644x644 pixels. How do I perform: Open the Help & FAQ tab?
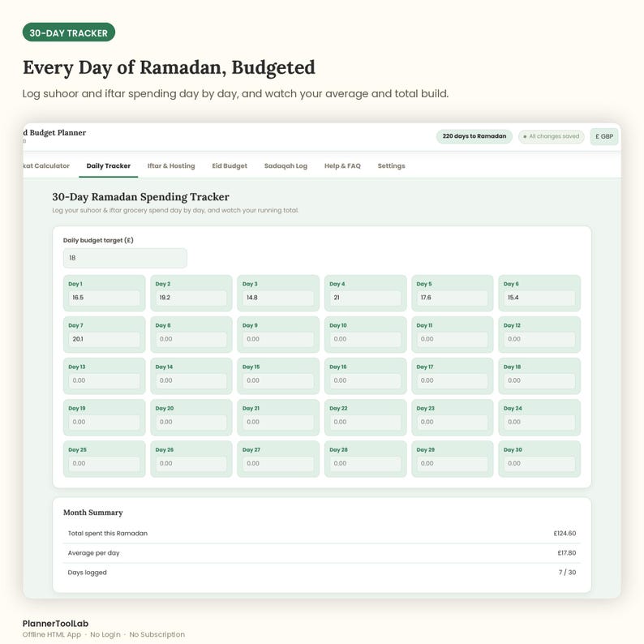click(342, 166)
